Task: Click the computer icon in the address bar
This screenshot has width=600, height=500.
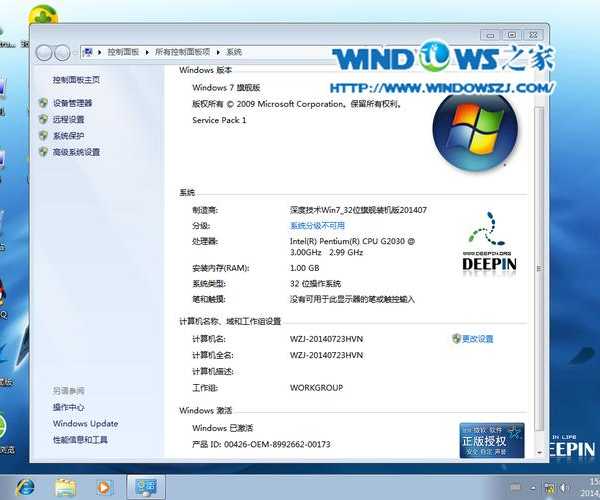Action: tap(88, 52)
